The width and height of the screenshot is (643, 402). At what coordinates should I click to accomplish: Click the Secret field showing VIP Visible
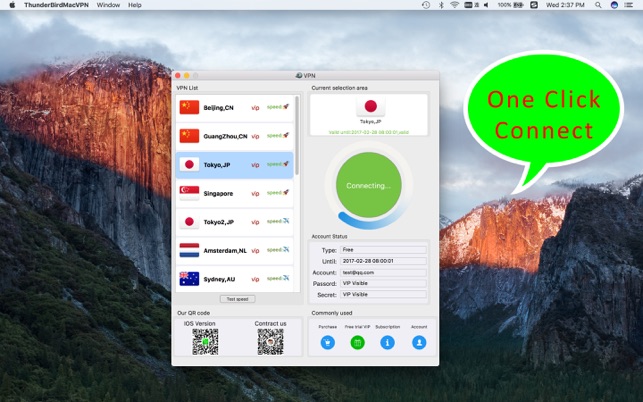pos(383,294)
